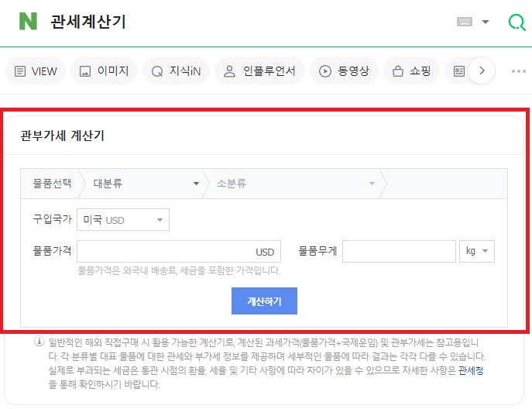Image resolution: width=532 pixels, height=409 pixels.
Task: Switch to the VIEW tab
Action: point(36,71)
